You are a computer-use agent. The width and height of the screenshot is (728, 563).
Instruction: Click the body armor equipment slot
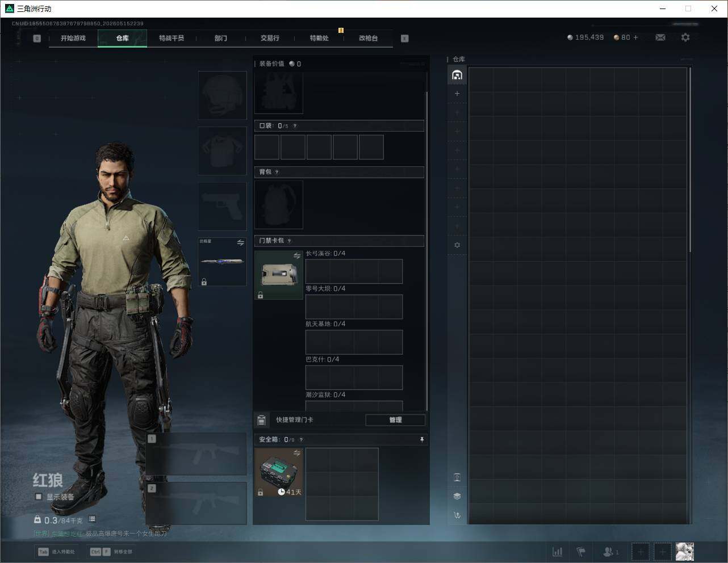[222, 150]
